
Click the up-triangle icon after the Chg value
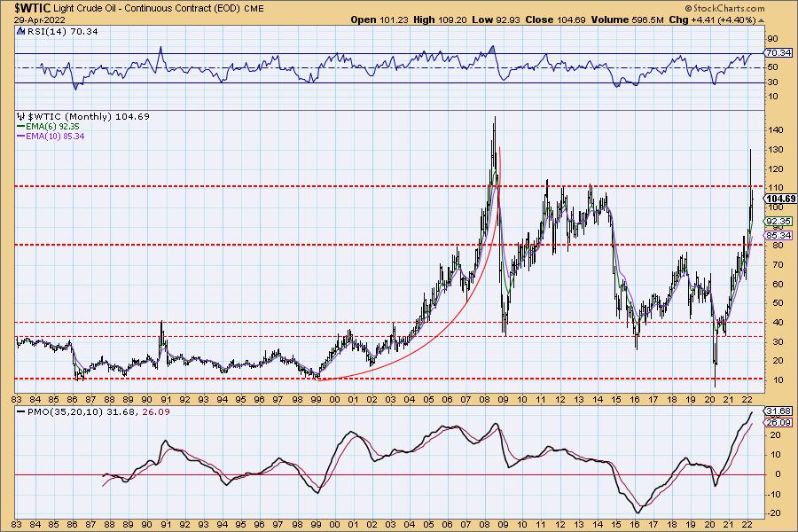(762, 20)
